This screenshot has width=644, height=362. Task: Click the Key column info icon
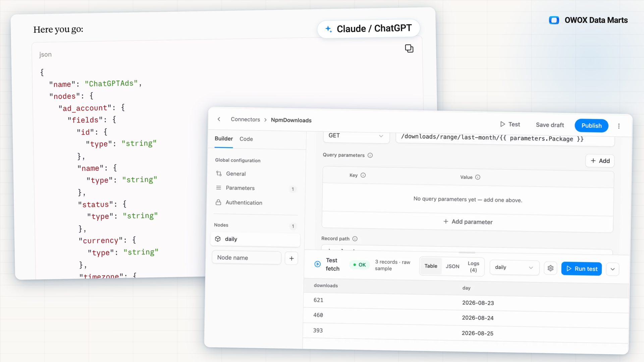(363, 175)
